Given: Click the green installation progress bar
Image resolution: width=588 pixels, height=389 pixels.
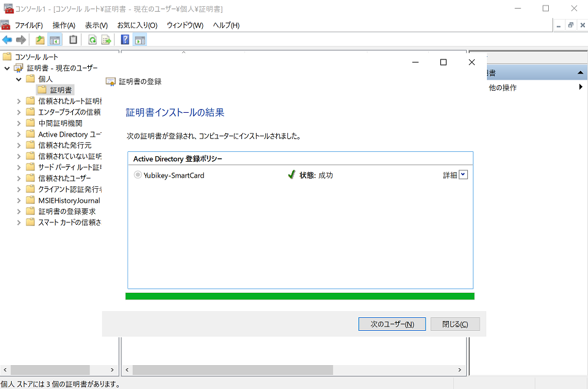Looking at the screenshot, I should (x=300, y=296).
